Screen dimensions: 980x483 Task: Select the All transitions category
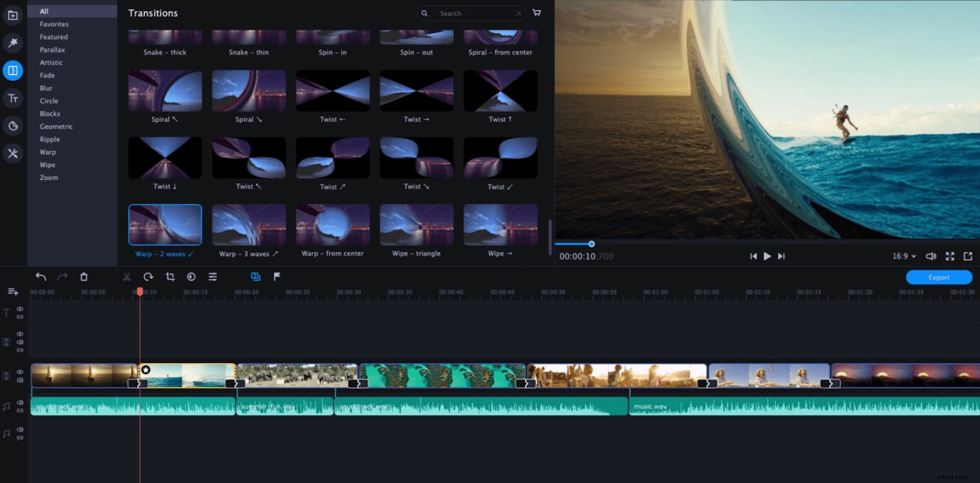tap(72, 11)
